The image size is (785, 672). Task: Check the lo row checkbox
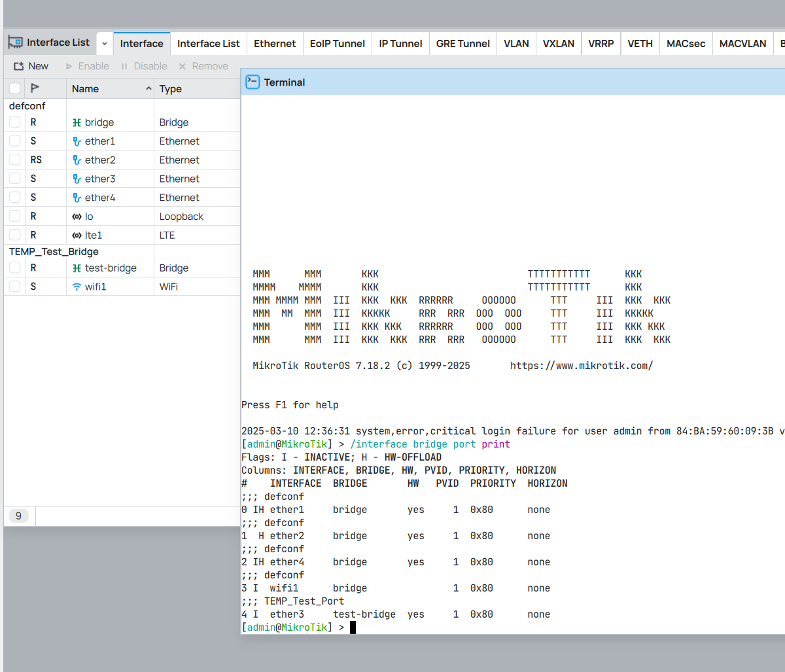click(x=15, y=216)
